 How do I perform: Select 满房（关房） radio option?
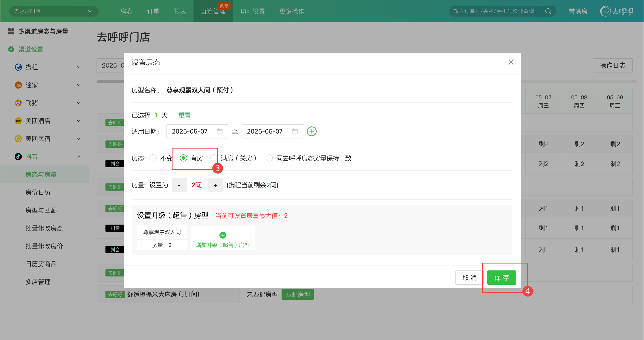(214, 158)
